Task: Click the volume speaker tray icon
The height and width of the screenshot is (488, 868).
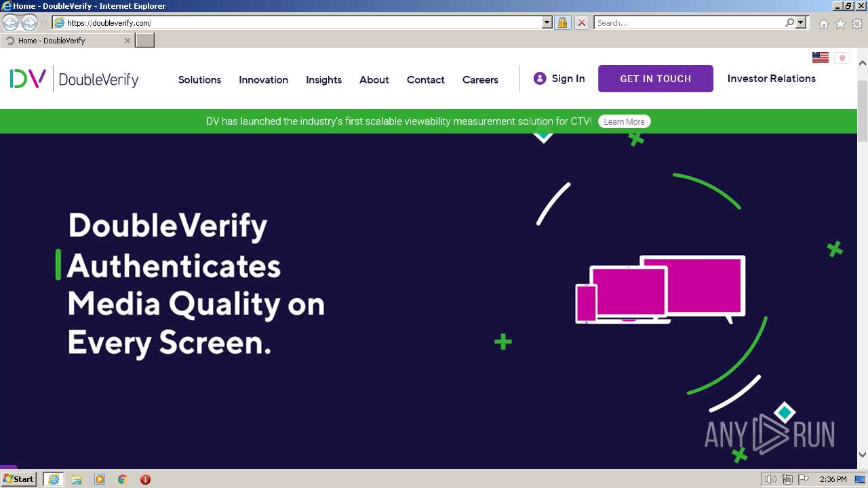Action: pos(771,479)
